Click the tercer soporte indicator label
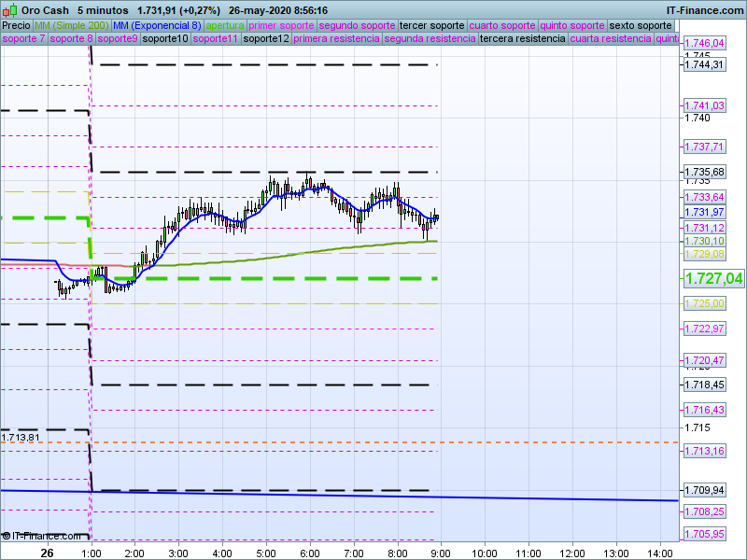Viewport: 747px width, 560px height. [x=431, y=25]
